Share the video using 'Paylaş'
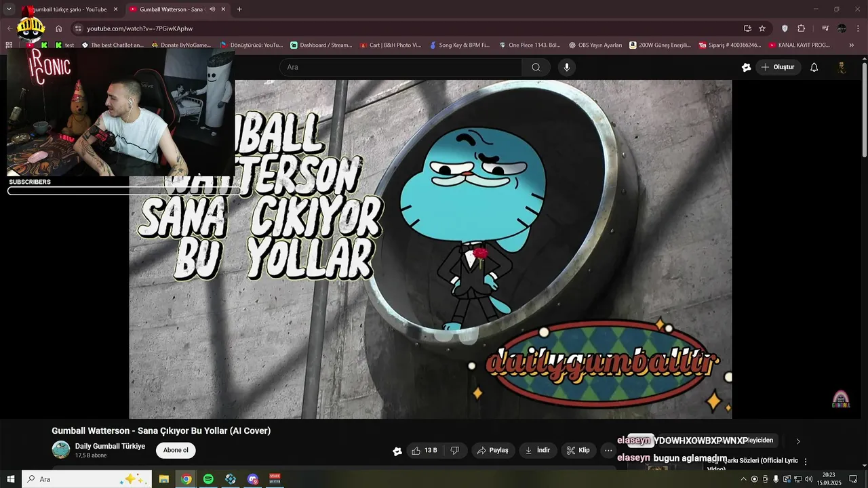The height and width of the screenshot is (488, 868). tap(493, 450)
